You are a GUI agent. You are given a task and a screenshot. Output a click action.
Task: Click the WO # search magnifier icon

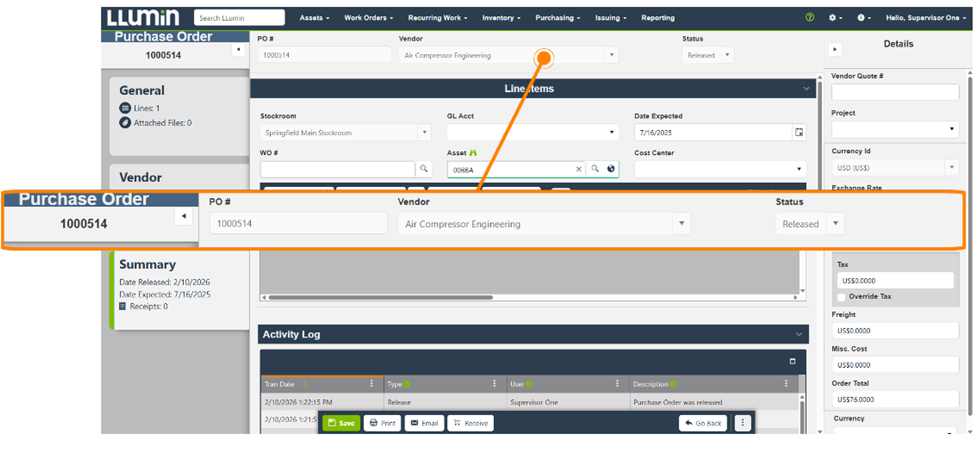(x=423, y=169)
